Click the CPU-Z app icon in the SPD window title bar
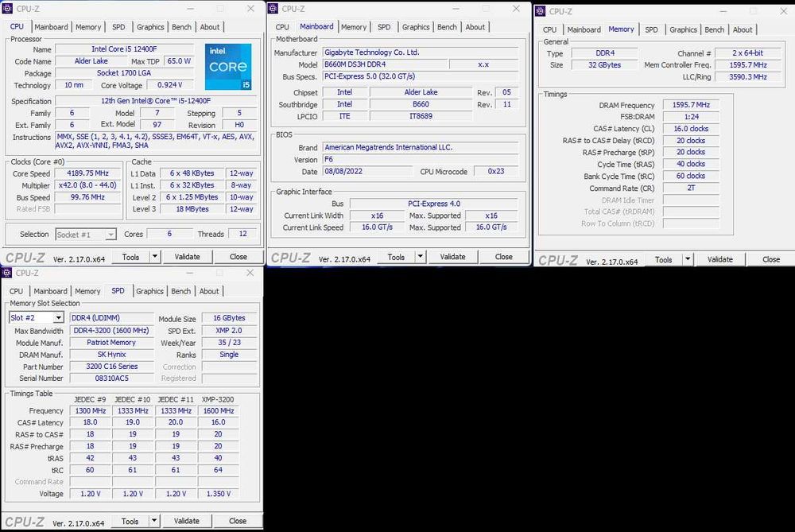 tap(7, 272)
